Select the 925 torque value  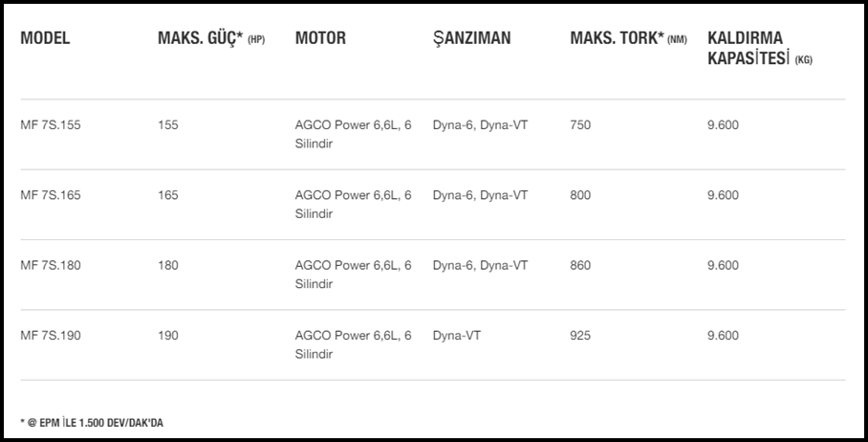tap(580, 336)
